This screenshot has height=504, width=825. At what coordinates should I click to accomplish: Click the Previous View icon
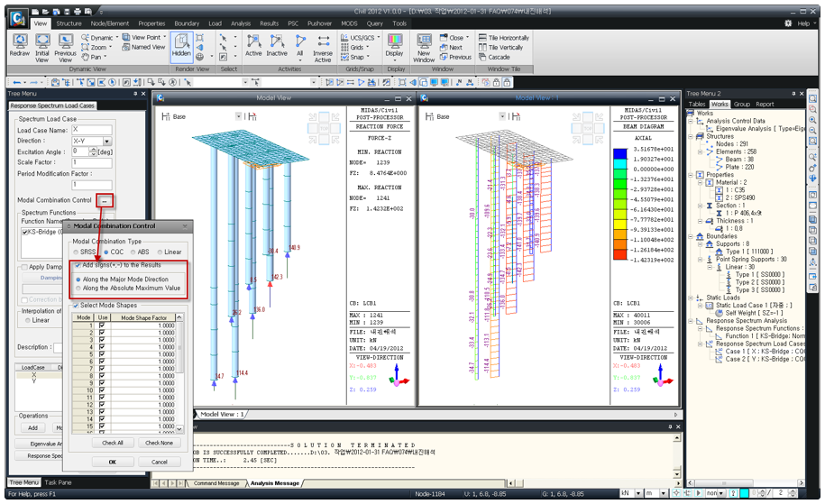[x=65, y=41]
